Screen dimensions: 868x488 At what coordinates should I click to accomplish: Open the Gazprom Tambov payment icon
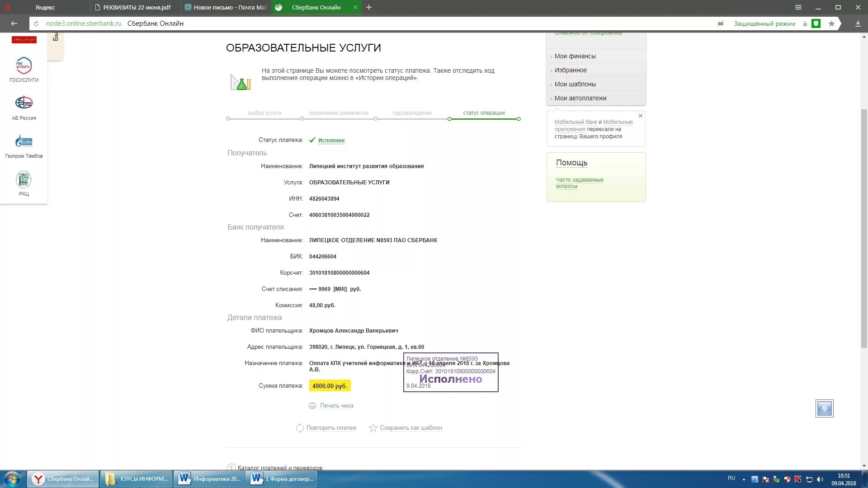(x=24, y=141)
